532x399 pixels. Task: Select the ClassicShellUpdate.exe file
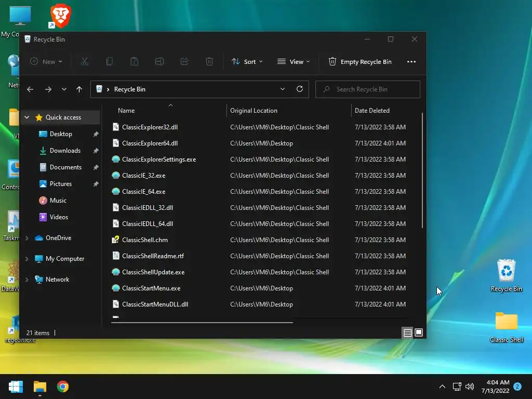153,272
